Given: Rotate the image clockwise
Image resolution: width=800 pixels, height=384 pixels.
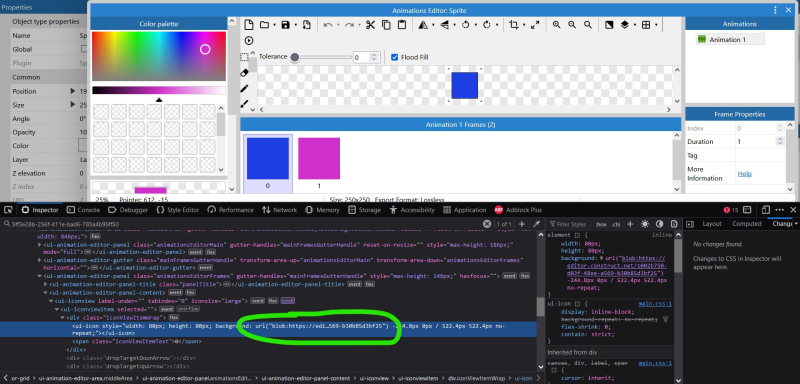Looking at the screenshot, I should (x=487, y=25).
